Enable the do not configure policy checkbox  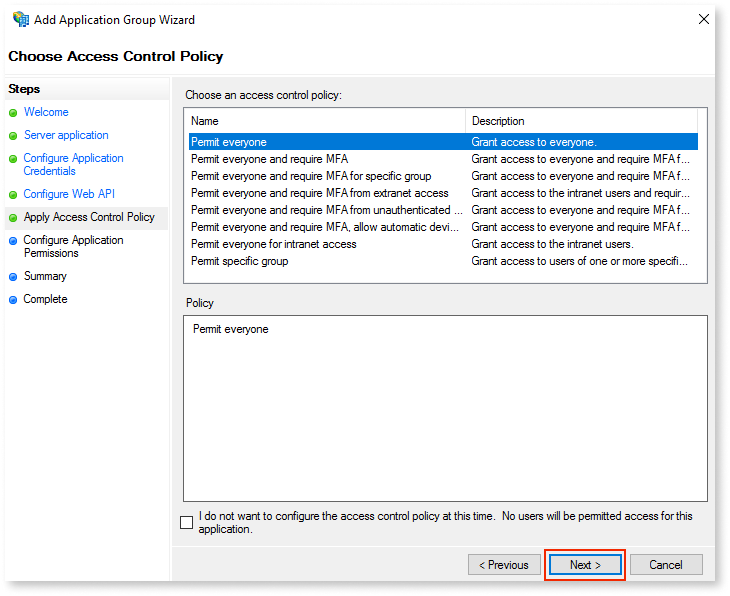186,522
